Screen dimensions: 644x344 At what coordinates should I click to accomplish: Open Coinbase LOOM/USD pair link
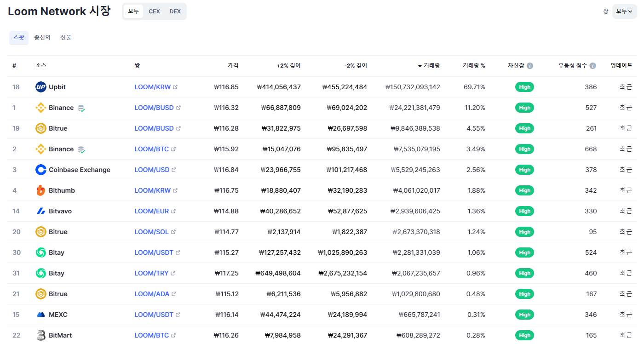pos(152,170)
